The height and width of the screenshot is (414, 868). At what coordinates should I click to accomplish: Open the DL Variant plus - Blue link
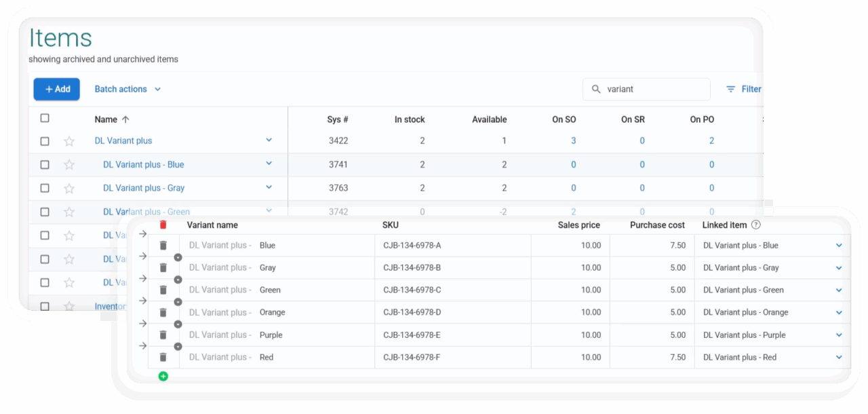tap(143, 165)
